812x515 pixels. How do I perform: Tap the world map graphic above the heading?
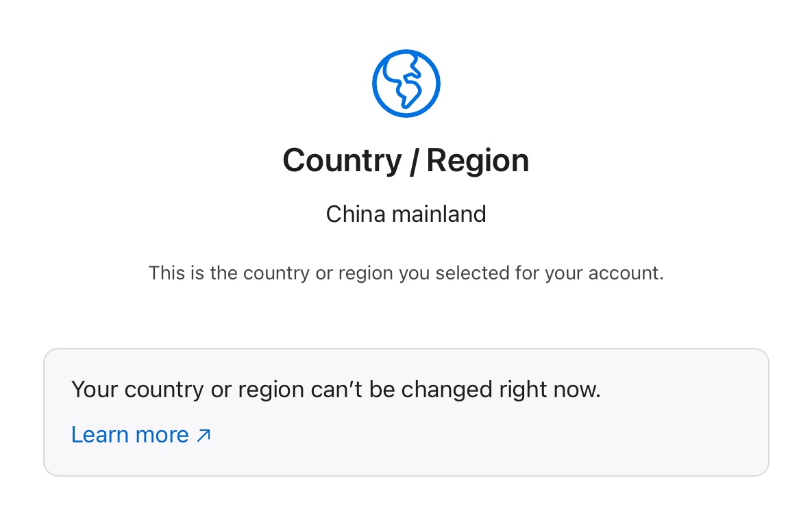point(406,82)
